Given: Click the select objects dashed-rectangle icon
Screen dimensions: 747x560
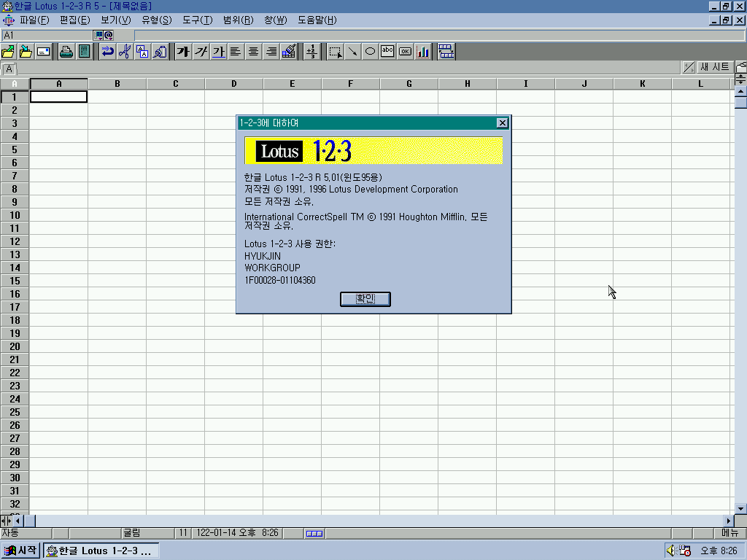Looking at the screenshot, I should [335, 52].
